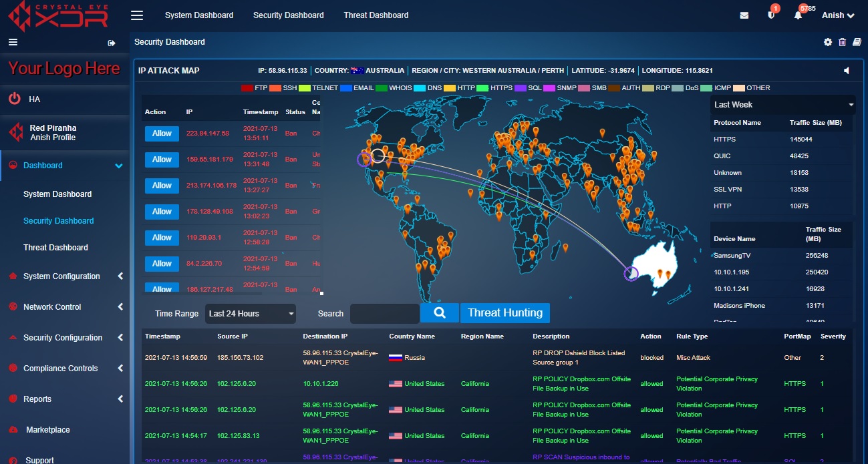The image size is (868, 464).
Task: Click the Australia flag in attack map header
Action: [x=357, y=70]
